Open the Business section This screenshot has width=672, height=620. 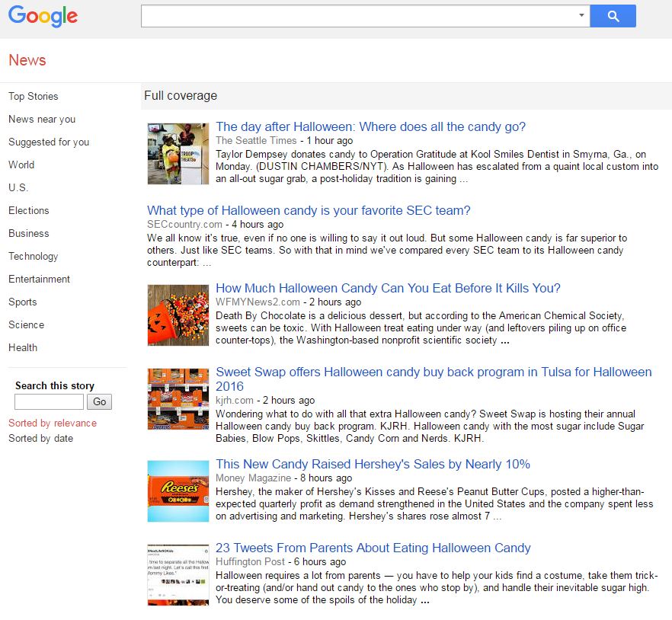[29, 234]
